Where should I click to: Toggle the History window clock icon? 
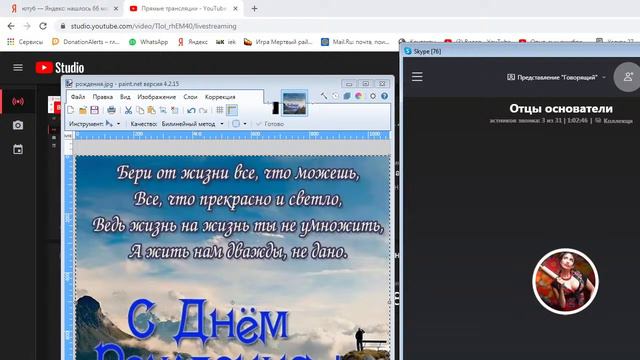pos(335,96)
